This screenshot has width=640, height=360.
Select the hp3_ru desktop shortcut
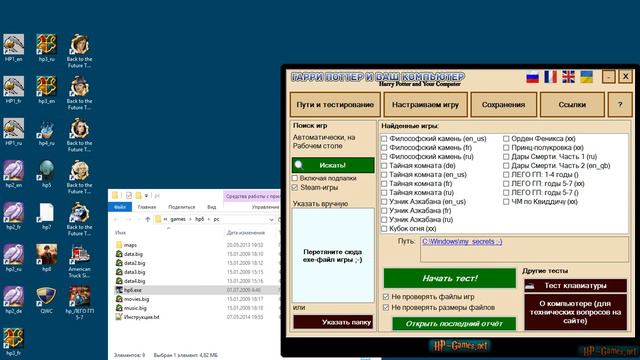(47, 48)
